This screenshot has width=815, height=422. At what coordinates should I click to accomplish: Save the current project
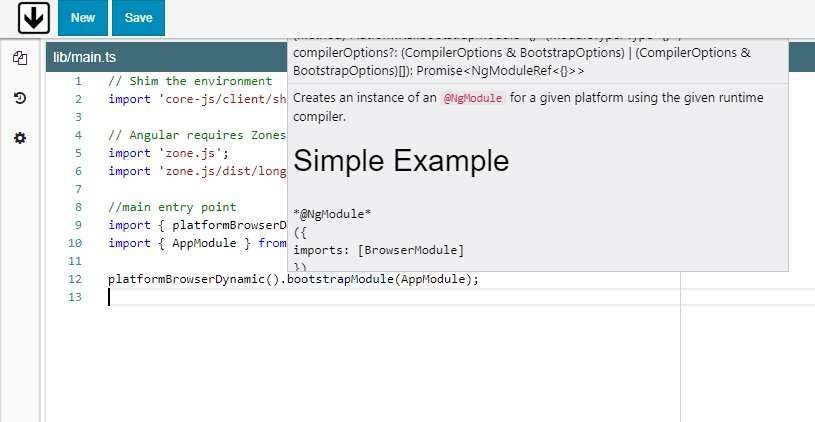(138, 18)
